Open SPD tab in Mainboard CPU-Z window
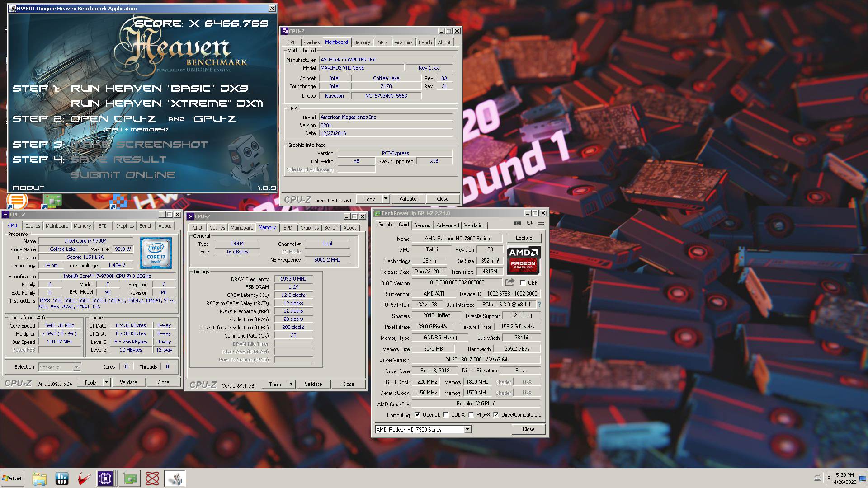 tap(382, 42)
